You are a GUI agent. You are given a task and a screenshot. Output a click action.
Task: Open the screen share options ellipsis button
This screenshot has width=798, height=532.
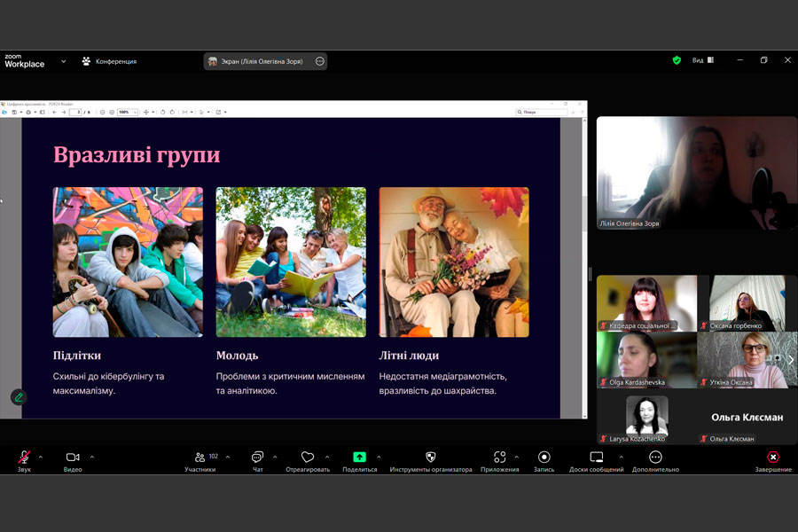click(319, 61)
